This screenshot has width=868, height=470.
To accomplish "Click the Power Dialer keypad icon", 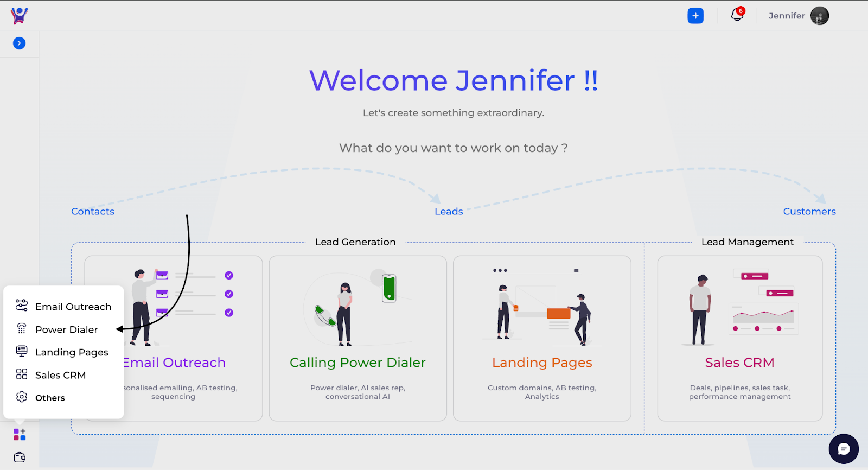I will click(22, 328).
